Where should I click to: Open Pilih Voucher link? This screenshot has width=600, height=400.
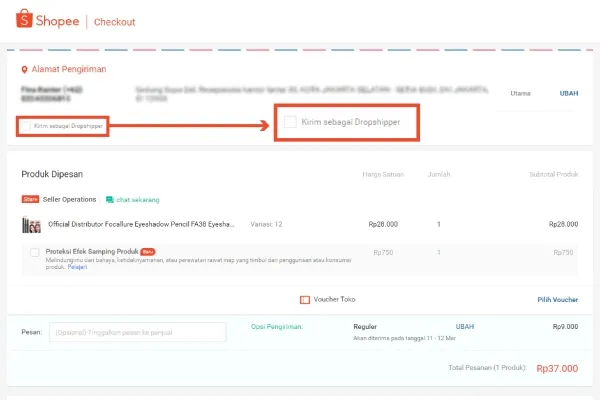pos(558,300)
